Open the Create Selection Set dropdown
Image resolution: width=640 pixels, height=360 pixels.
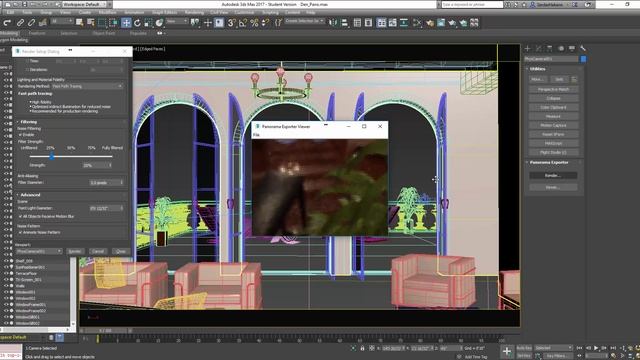click(305, 21)
